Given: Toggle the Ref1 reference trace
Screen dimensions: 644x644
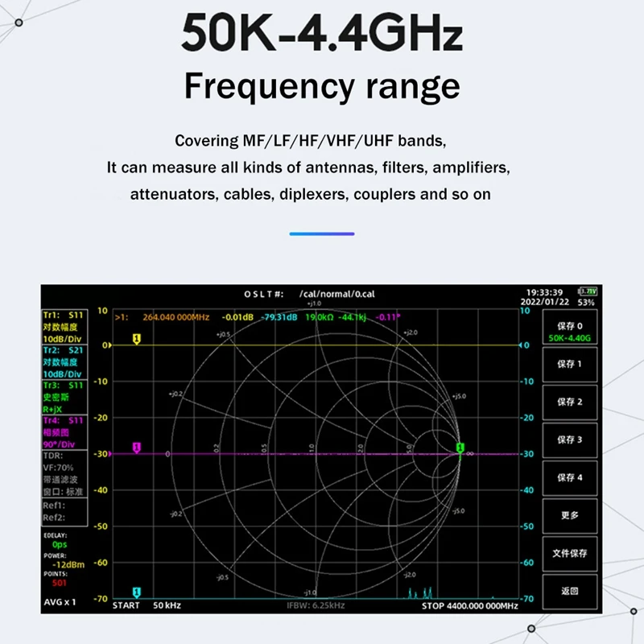Looking at the screenshot, I should (56, 507).
